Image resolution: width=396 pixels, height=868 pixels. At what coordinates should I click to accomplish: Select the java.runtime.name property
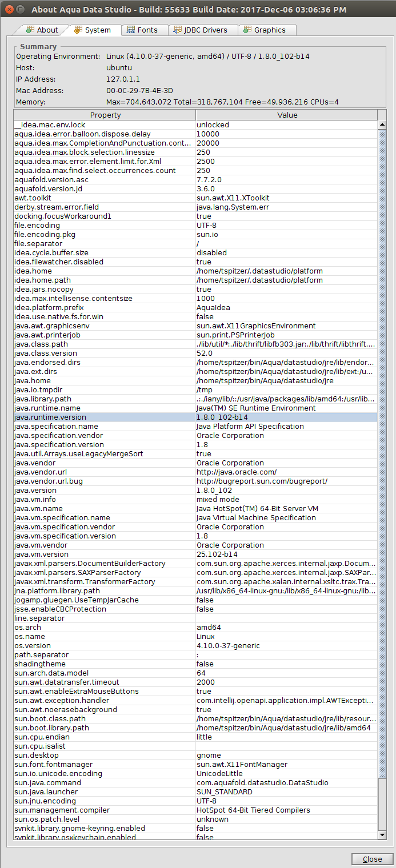point(195,408)
